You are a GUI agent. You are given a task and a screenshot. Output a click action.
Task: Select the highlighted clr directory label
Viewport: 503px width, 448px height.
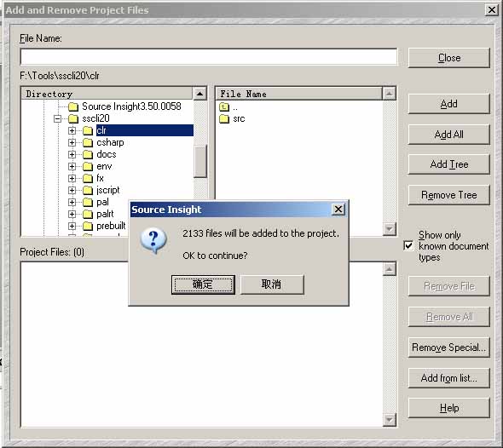pos(144,130)
